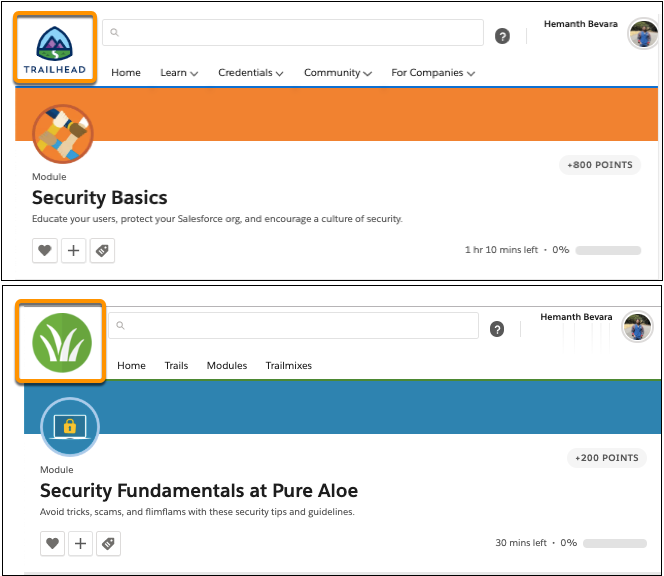Add Security Fundamentals at Pure Aloe to trailmix

[x=80, y=543]
